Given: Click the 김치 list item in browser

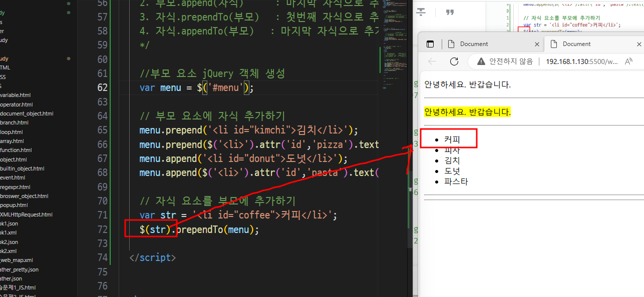Looking at the screenshot, I should click(x=452, y=160).
